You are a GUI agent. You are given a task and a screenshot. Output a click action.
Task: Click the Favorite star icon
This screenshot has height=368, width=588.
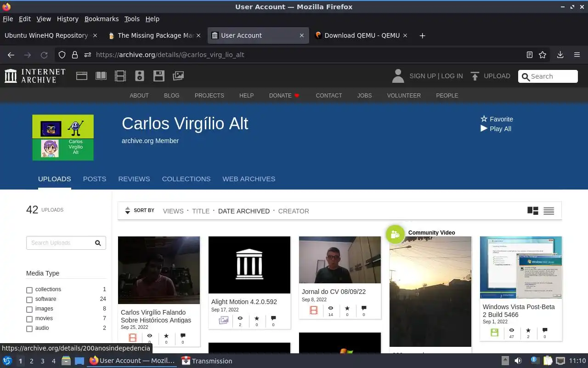(x=484, y=119)
